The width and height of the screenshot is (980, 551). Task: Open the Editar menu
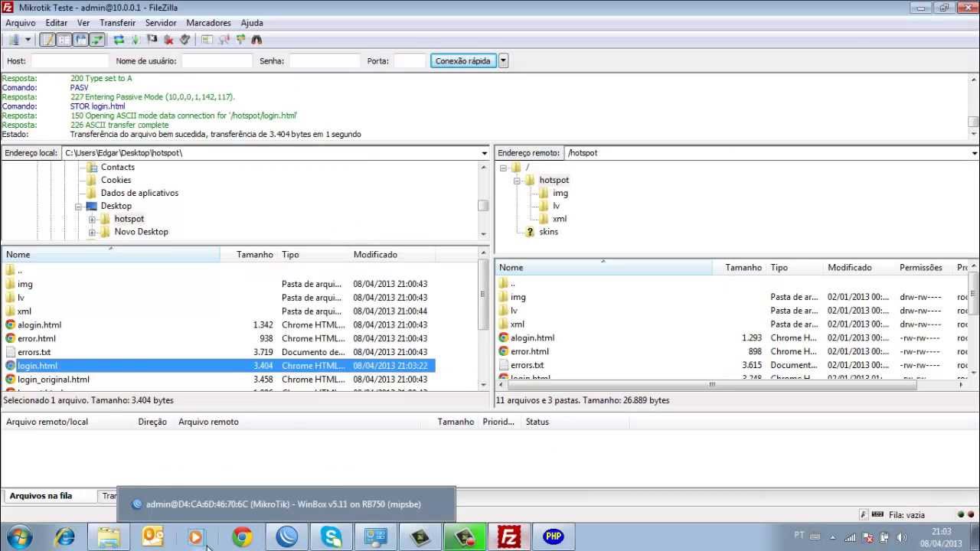57,23
